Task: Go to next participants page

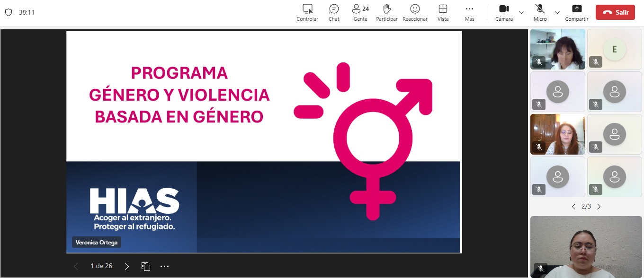Action: [599, 207]
